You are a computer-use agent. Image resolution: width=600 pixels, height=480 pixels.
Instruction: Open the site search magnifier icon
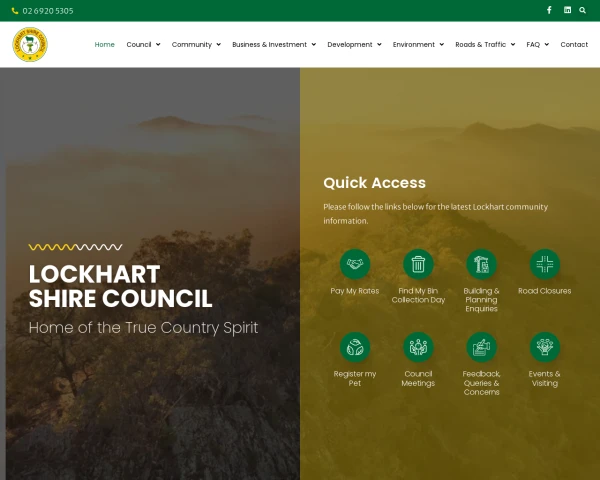(582, 10)
